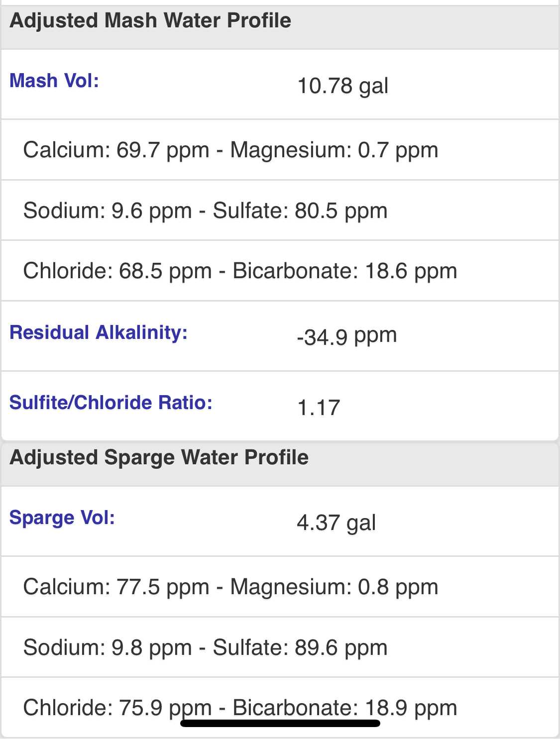Select the Sodium 9.6 ppm mash row
The image size is (560, 739).
(280, 211)
